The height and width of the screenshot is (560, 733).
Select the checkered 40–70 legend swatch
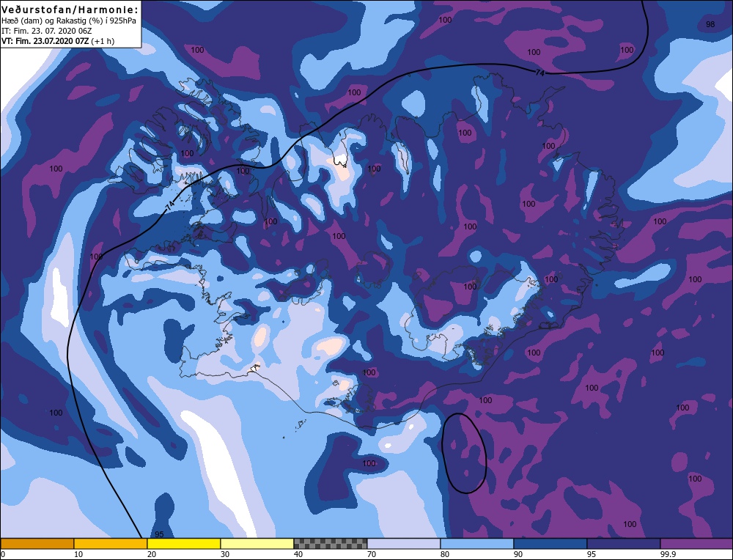tap(331, 543)
